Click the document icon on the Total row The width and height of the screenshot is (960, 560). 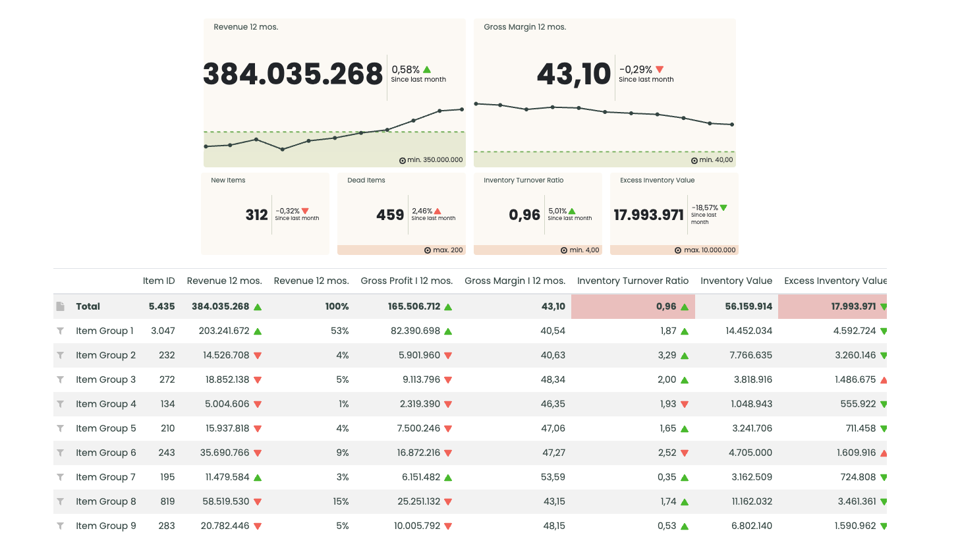pos(60,306)
